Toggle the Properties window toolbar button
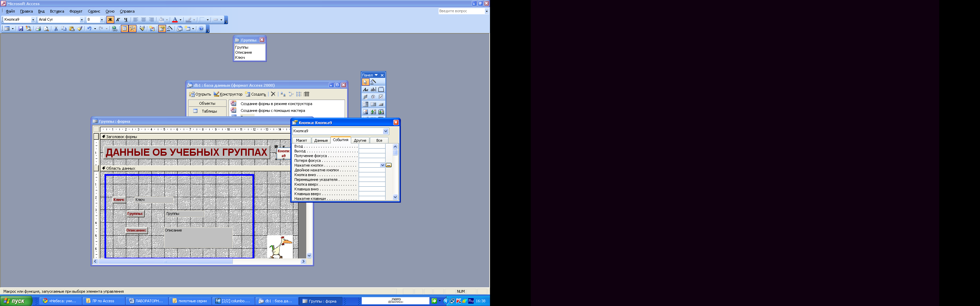Image resolution: width=980 pixels, height=306 pixels. coord(162,29)
